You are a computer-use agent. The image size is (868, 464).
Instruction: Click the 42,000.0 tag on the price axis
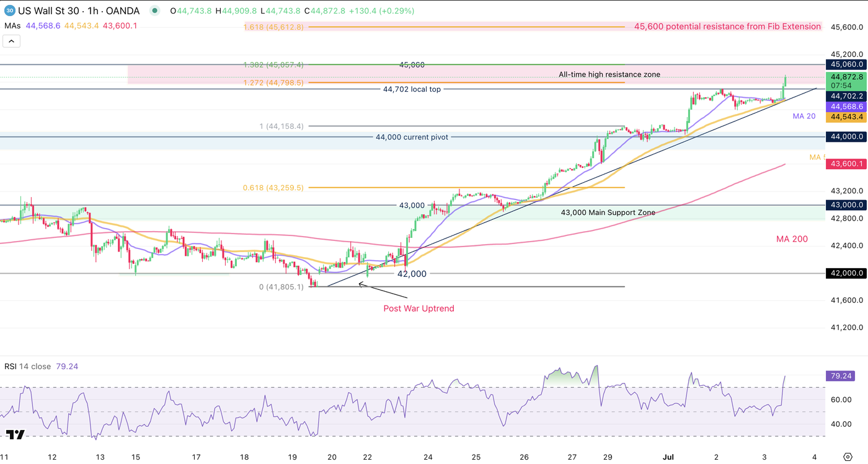[x=847, y=273]
